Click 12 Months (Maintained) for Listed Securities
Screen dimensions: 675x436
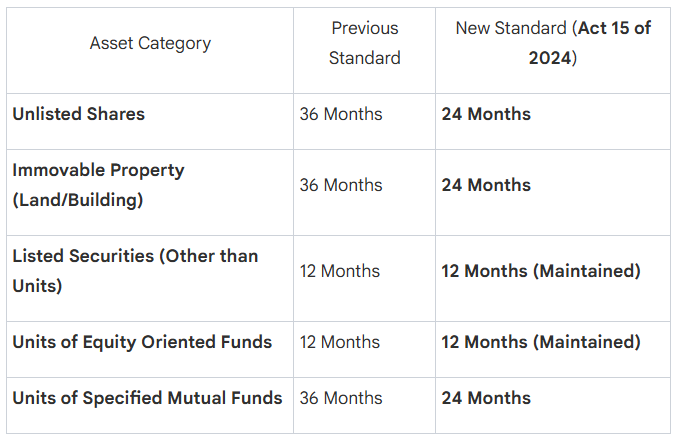pyautogui.click(x=540, y=271)
